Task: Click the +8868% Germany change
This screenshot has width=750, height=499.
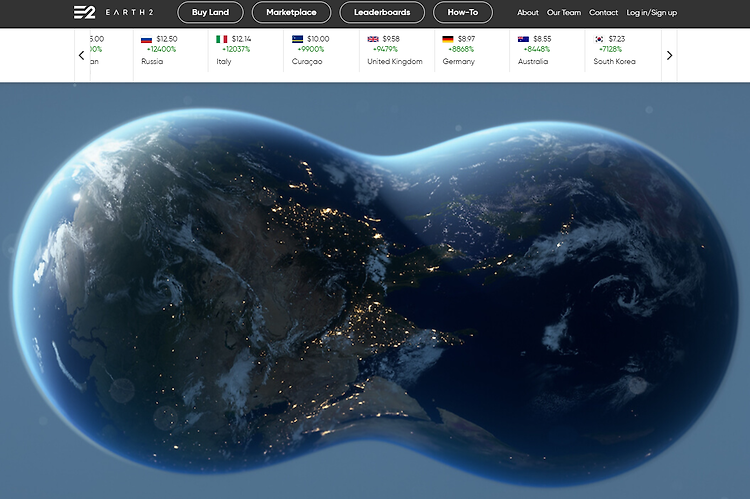Action: point(461,49)
